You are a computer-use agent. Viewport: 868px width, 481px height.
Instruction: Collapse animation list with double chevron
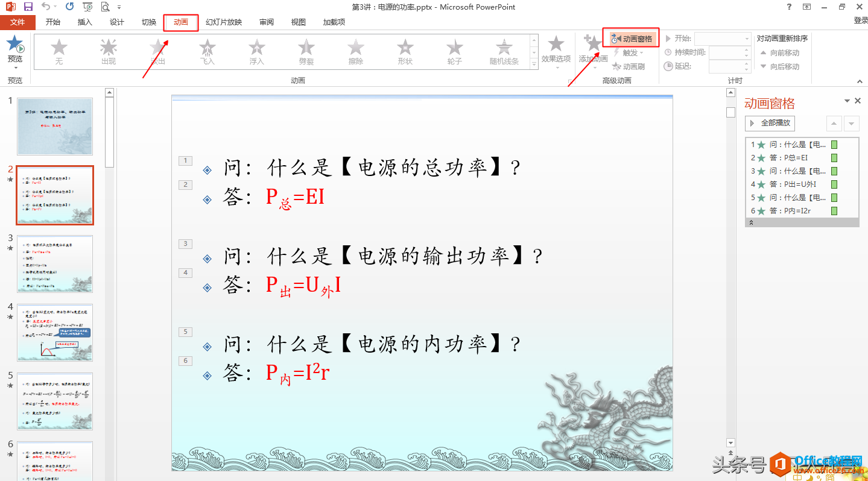tap(751, 222)
